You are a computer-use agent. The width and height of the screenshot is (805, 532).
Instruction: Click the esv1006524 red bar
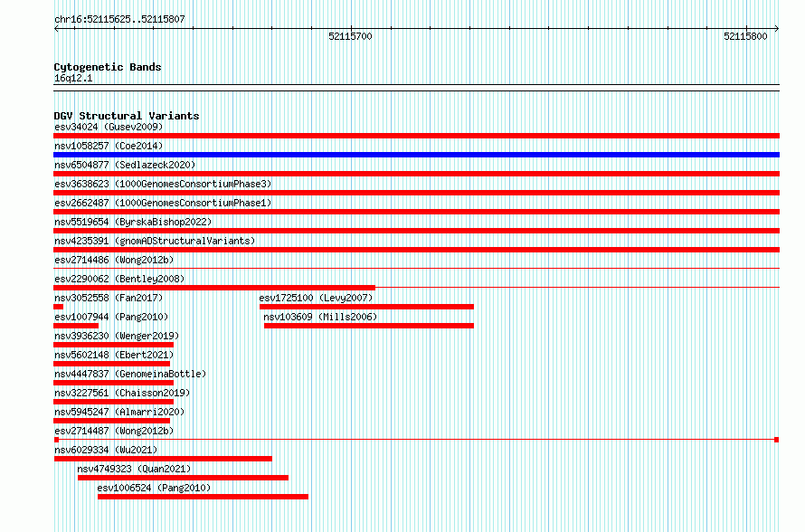(203, 497)
